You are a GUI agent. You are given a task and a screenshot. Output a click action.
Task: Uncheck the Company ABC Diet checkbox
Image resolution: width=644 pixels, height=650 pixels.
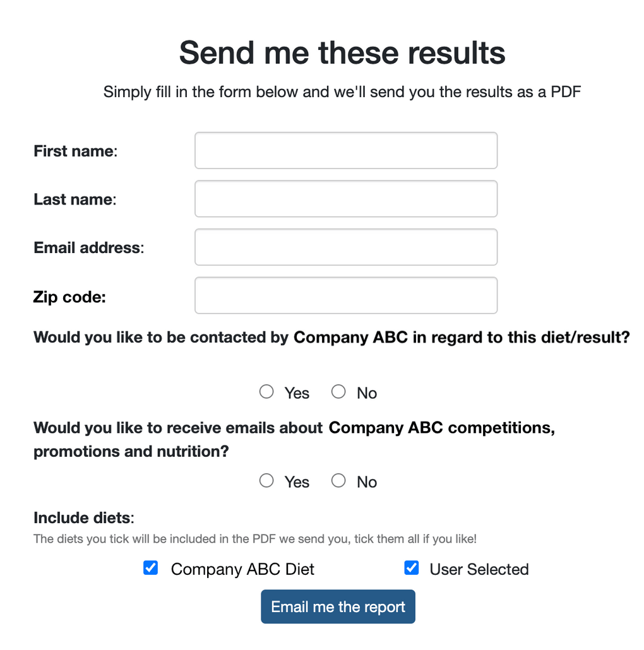(x=151, y=568)
